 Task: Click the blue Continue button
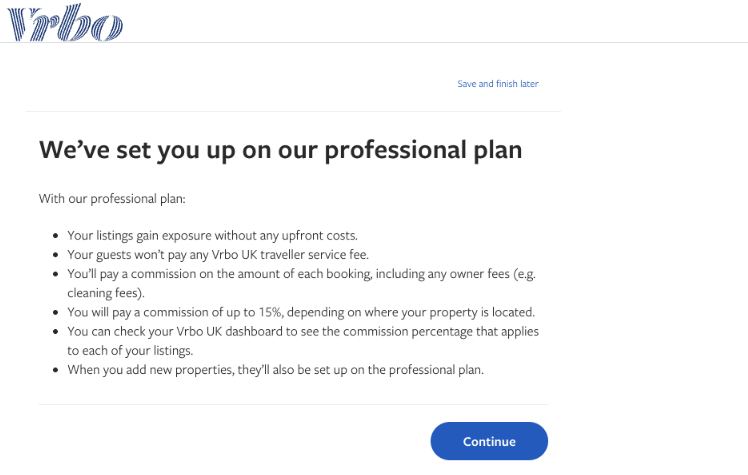click(x=489, y=441)
